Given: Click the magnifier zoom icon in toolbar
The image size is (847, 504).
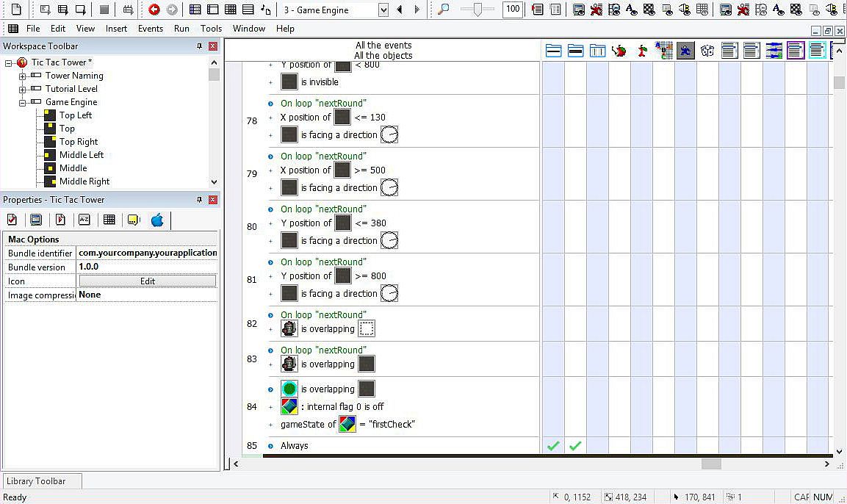Looking at the screenshot, I should (443, 10).
